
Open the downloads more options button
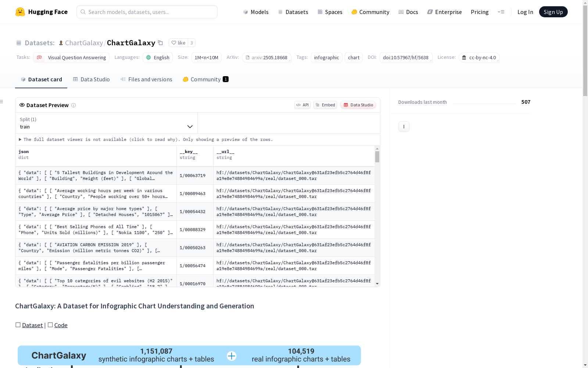404,127
